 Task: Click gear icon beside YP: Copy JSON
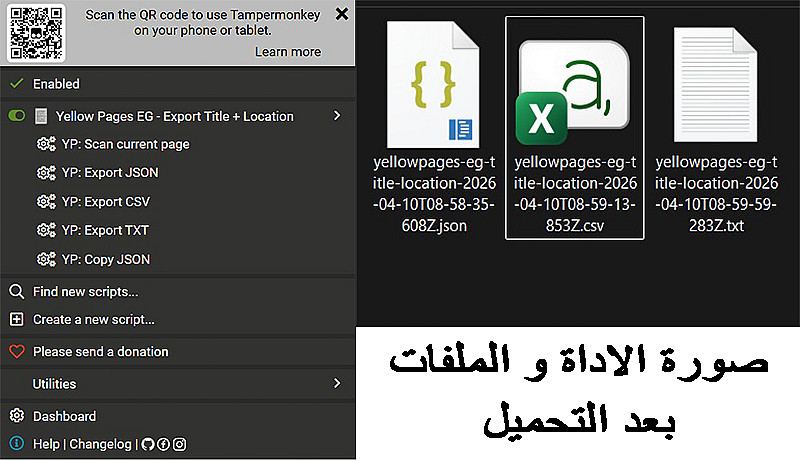click(46, 259)
